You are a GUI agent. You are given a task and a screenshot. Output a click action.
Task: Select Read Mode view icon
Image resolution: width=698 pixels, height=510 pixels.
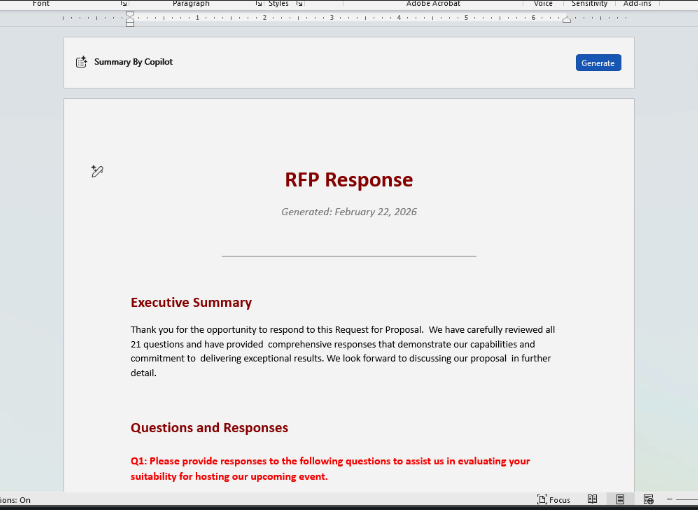pyautogui.click(x=592, y=499)
